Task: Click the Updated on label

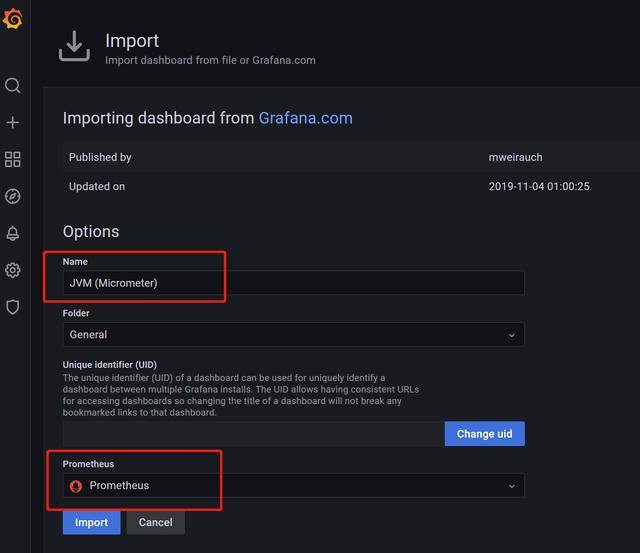Action: 97,187
